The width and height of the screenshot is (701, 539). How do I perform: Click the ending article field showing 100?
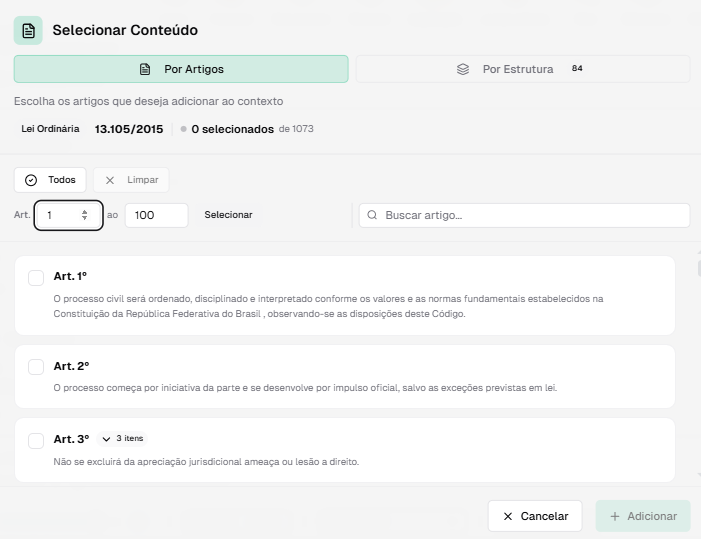pyautogui.click(x=156, y=215)
